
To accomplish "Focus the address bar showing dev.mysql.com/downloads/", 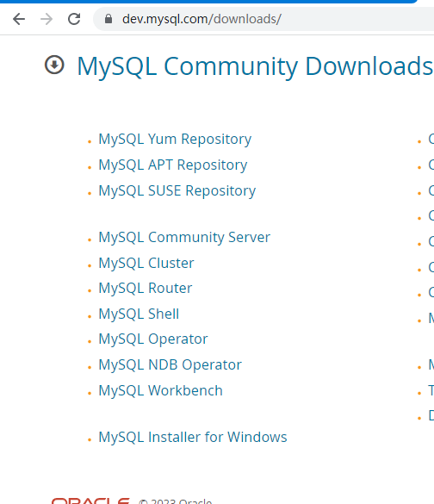I will [x=263, y=19].
